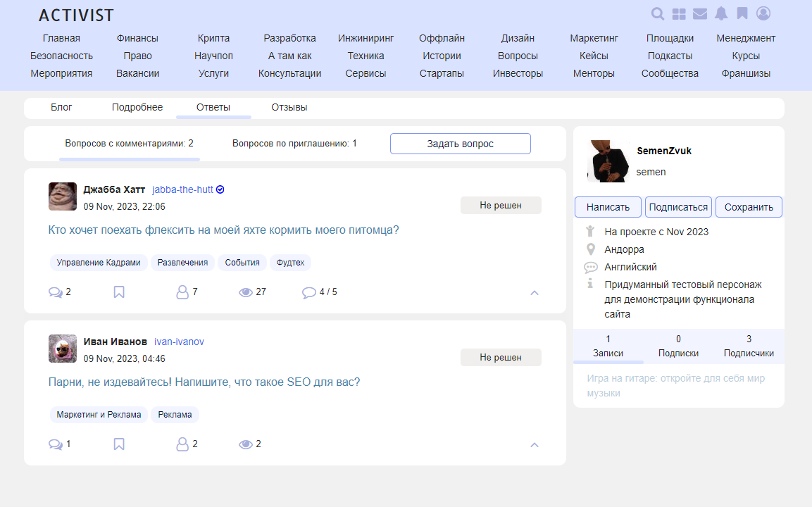Open messages via the envelope icon
Image resolution: width=812 pixels, height=507 pixels.
(700, 13)
